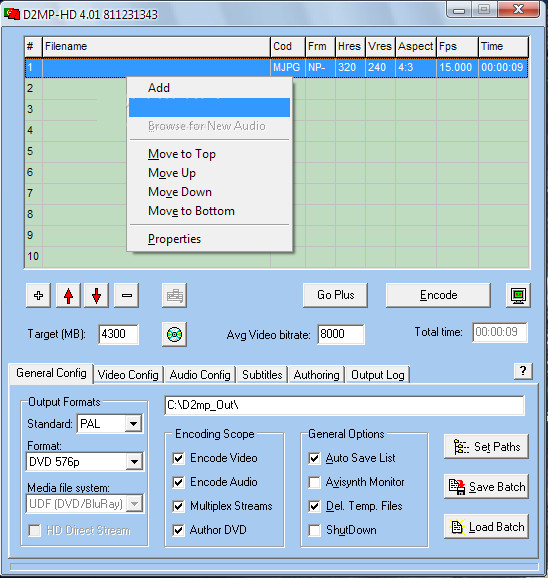Select Move to Bottom menu item
This screenshot has height=578, width=548.
tap(209, 211)
